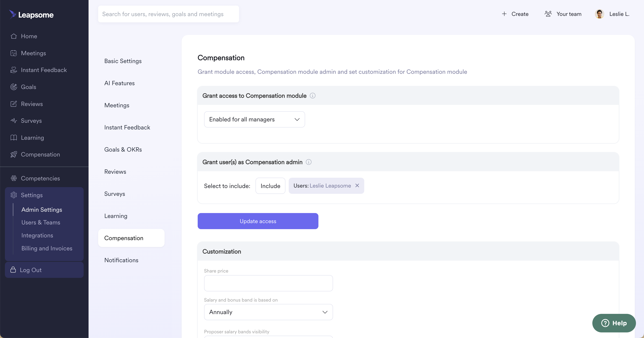Open info tooltip for Grant access to Compensation module
This screenshot has width=644, height=338.
click(x=313, y=96)
